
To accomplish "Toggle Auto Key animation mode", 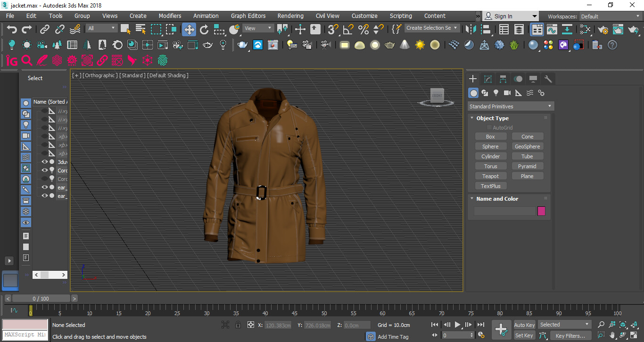I will point(524,325).
